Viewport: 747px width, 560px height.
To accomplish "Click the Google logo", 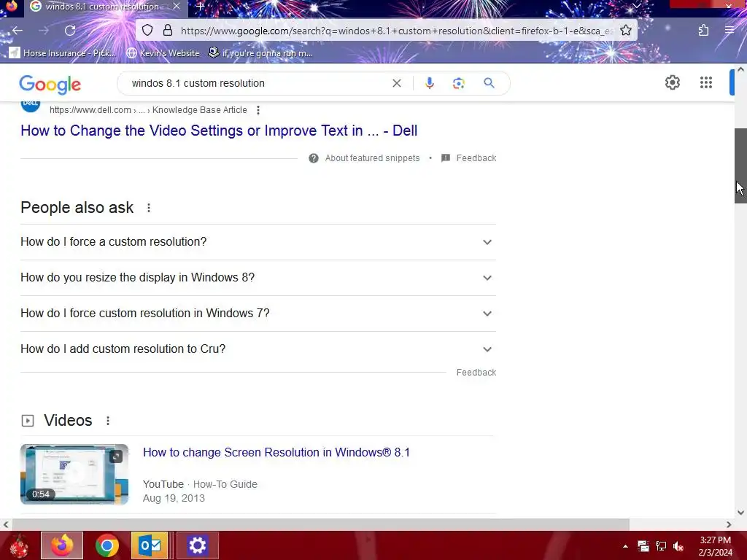I will [50, 85].
